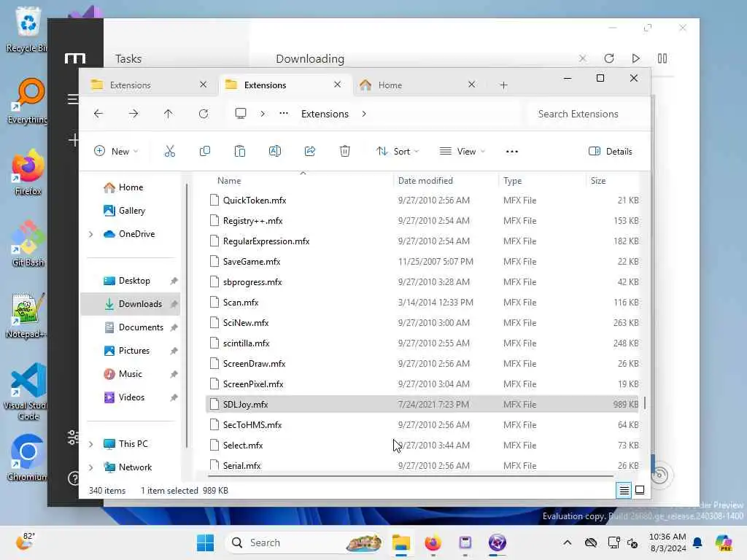747x560 pixels.
Task: Click the refresh icon in the Downloading window
Action: (609, 58)
